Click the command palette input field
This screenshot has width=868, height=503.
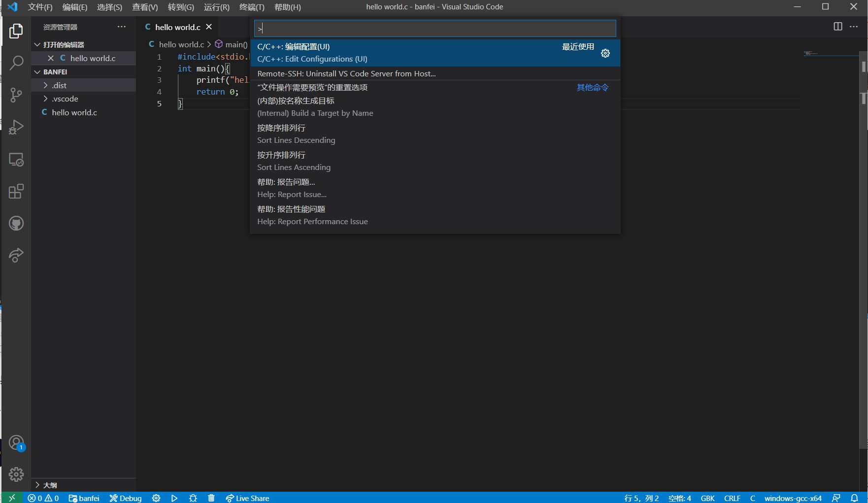pos(434,28)
